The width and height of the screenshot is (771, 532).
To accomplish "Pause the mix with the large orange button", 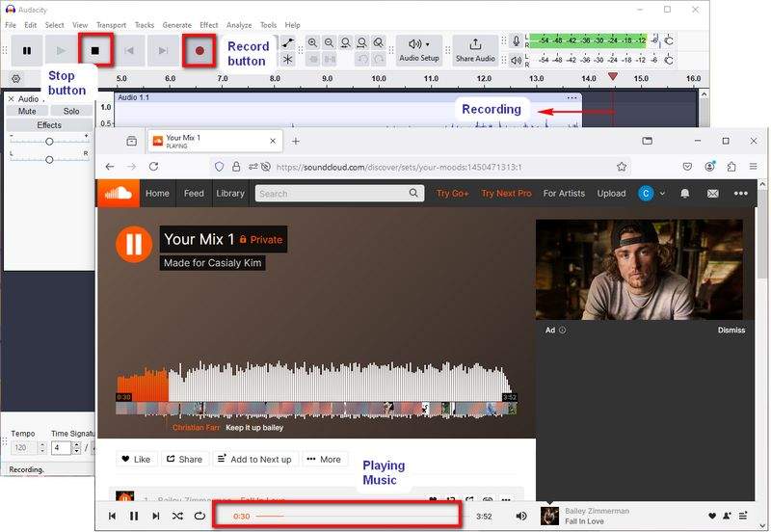I will pos(134,245).
